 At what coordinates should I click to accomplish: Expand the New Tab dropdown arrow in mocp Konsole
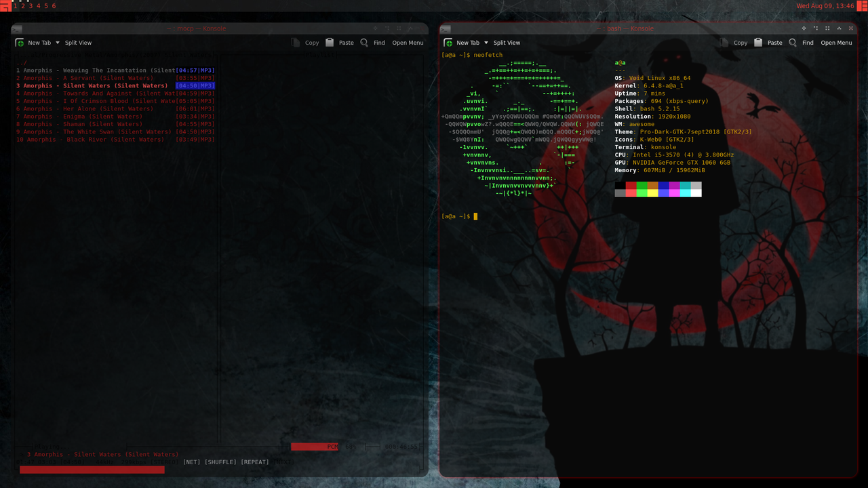pos(58,43)
